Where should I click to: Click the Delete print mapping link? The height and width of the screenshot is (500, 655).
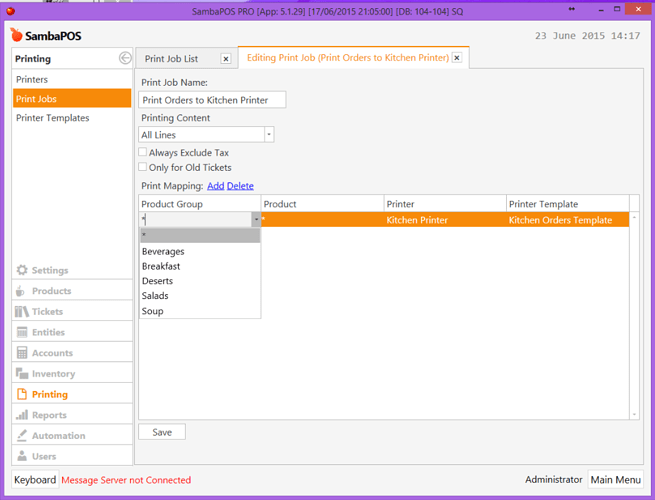pos(240,186)
